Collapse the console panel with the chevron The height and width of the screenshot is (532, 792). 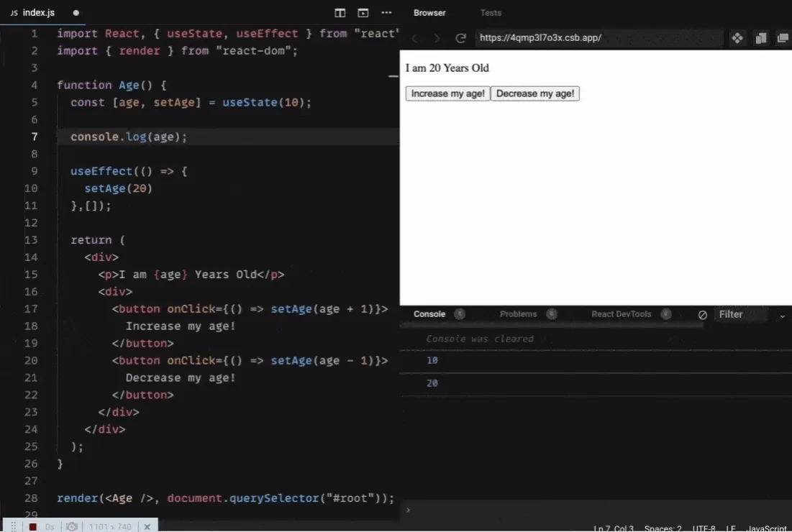(783, 316)
